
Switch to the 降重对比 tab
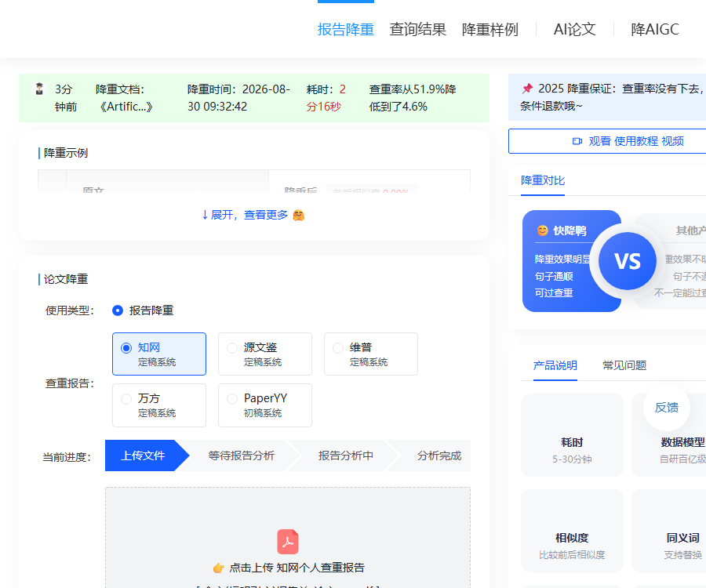click(x=543, y=180)
